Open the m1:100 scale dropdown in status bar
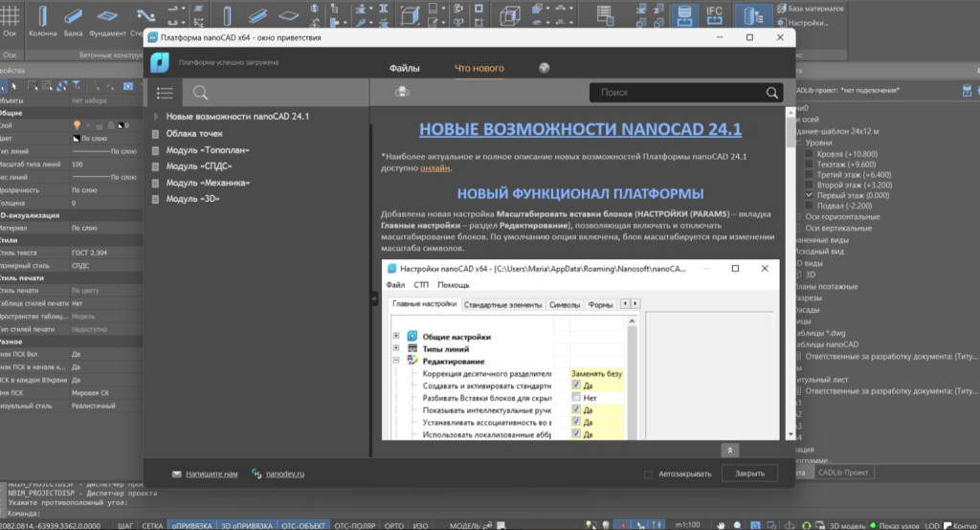Screen dimensions: 980x530 tap(686, 525)
